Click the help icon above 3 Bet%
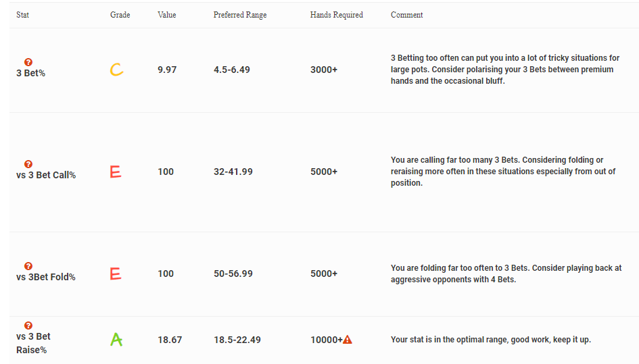 28,62
